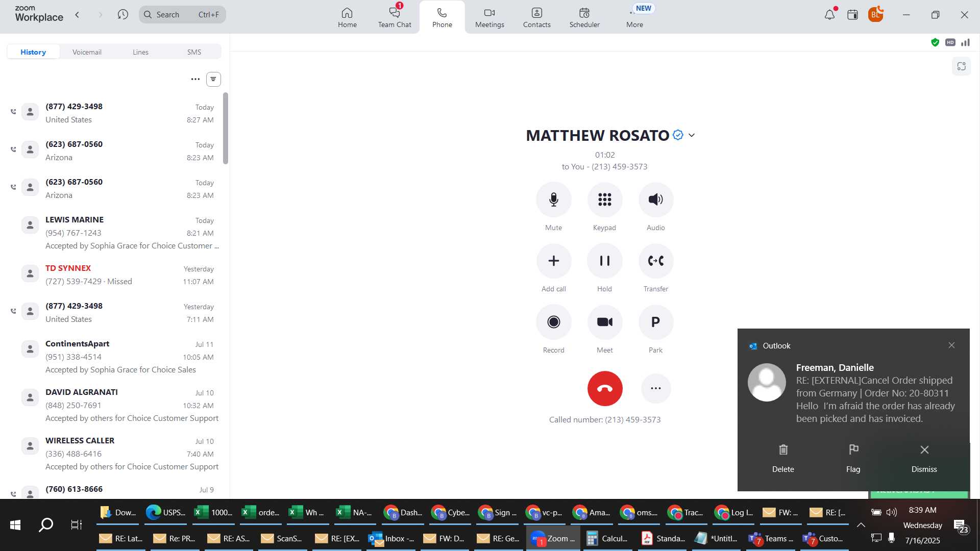Put the call on Hold
This screenshot has width=980, height=551.
[x=604, y=261]
